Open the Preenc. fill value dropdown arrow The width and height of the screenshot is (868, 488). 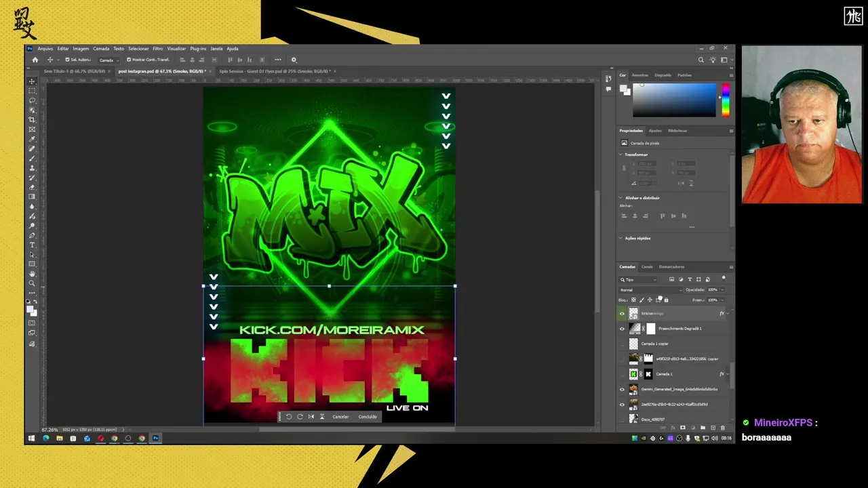[x=722, y=300]
